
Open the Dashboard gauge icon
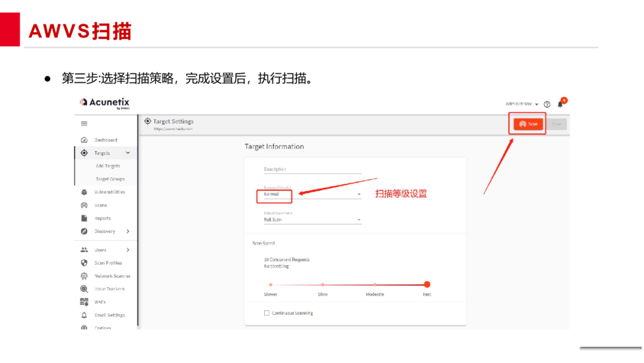84,140
